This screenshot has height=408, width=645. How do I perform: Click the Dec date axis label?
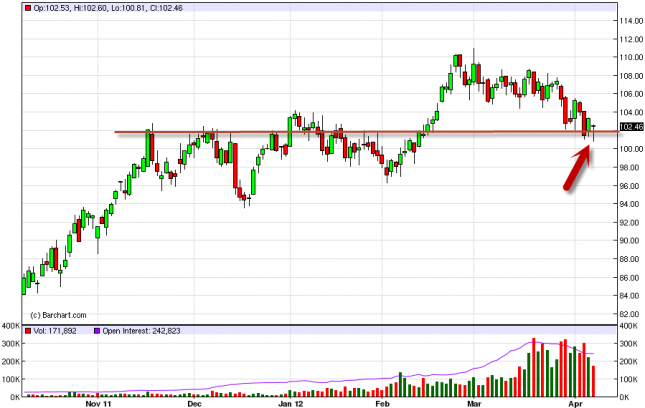tap(194, 404)
